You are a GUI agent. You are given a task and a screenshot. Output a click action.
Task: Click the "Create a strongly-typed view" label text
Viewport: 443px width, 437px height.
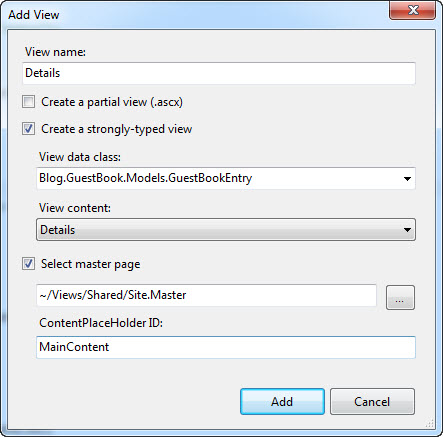(117, 129)
